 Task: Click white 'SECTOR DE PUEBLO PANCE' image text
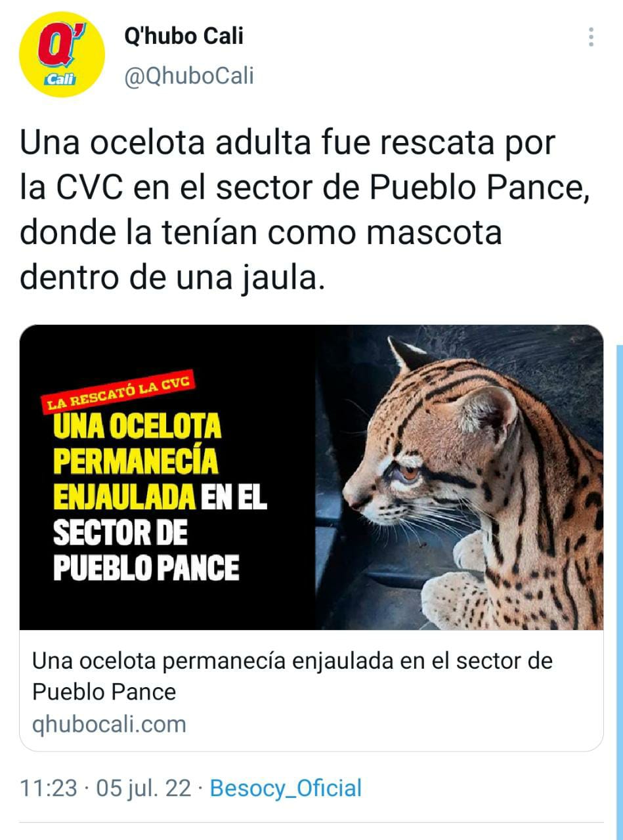[x=146, y=549]
